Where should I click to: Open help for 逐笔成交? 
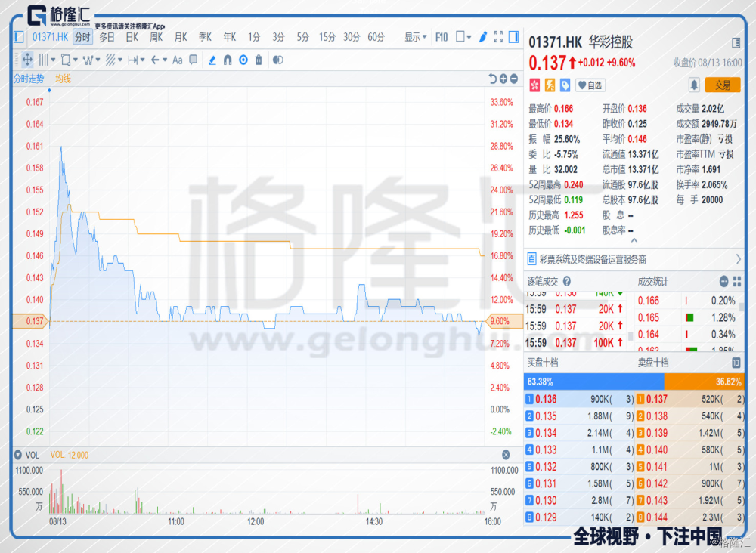click(567, 281)
